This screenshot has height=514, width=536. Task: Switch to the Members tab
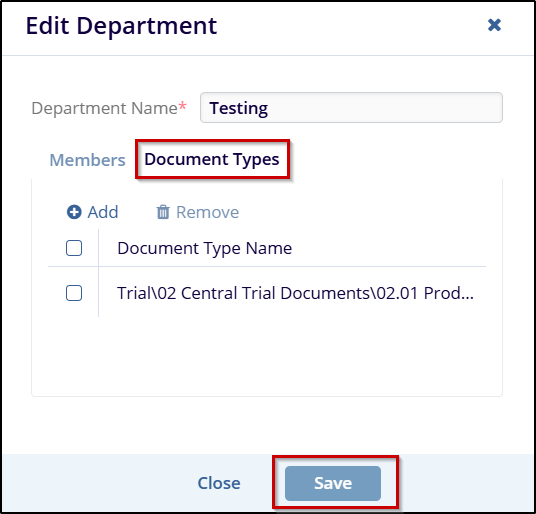point(88,160)
